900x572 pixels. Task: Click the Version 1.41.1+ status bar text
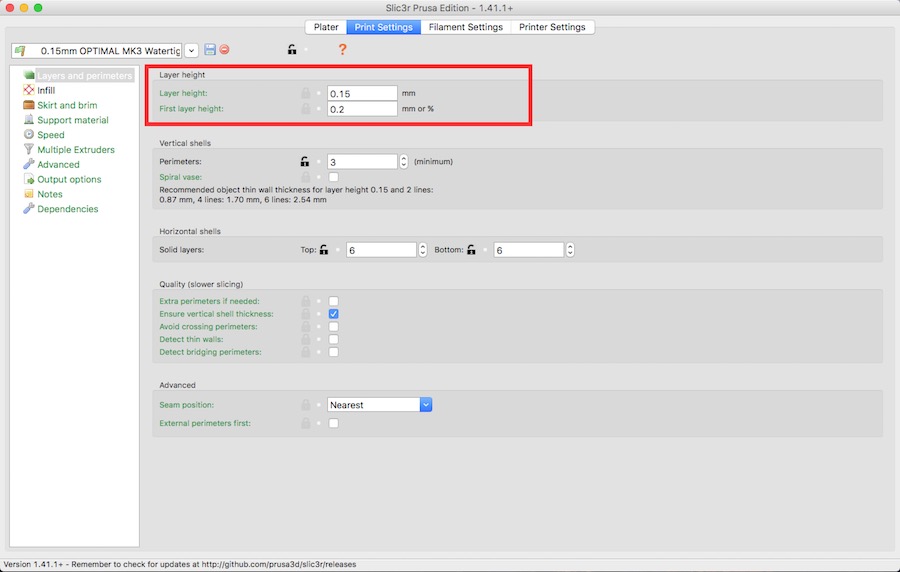180,565
